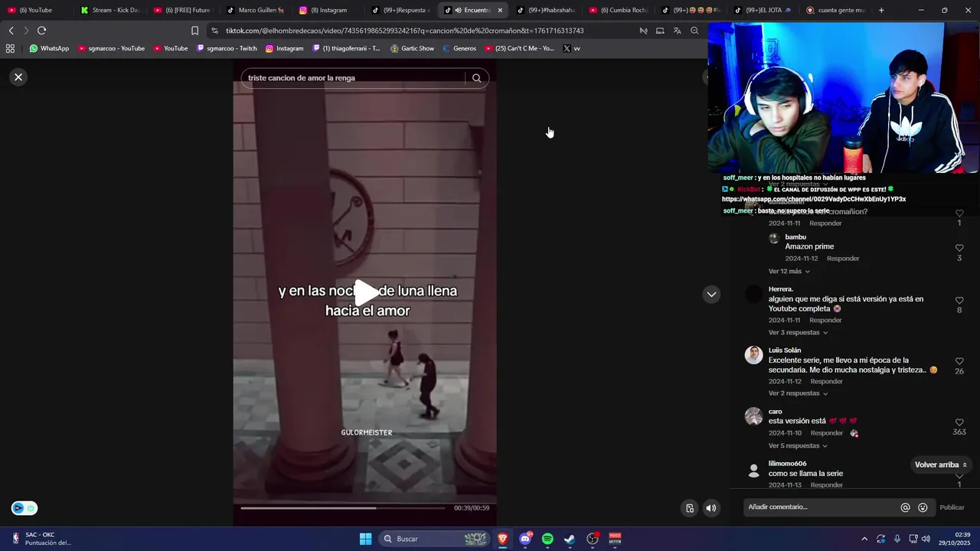This screenshot has height=551, width=980.
Task: Reply to caro's comment via Responder
Action: click(827, 433)
